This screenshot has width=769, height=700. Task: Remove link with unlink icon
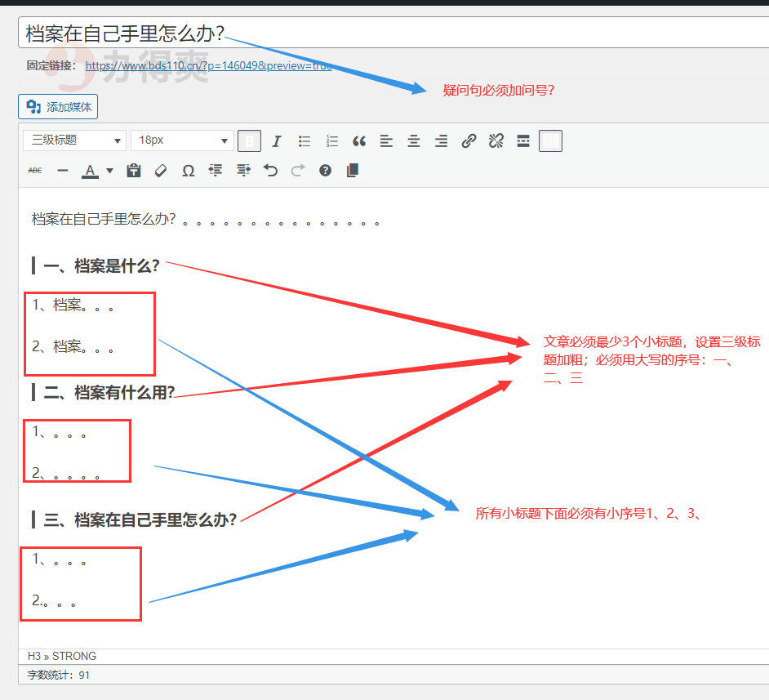(x=496, y=141)
